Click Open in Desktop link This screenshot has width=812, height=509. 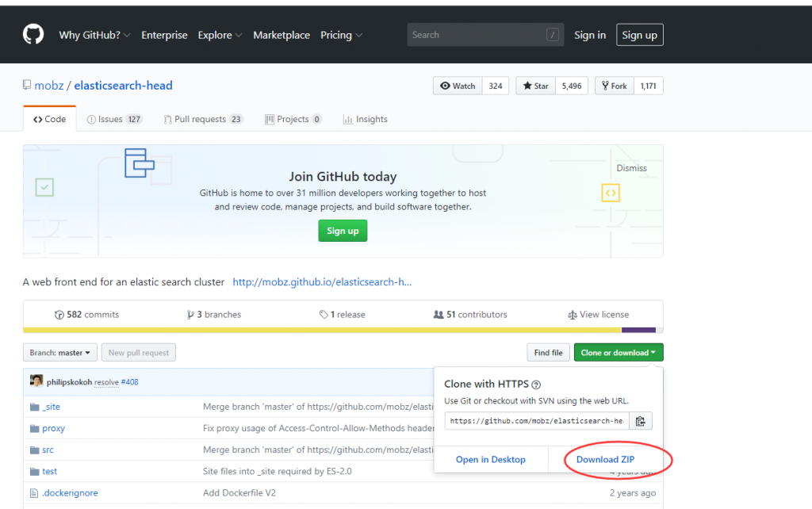tap(490, 460)
